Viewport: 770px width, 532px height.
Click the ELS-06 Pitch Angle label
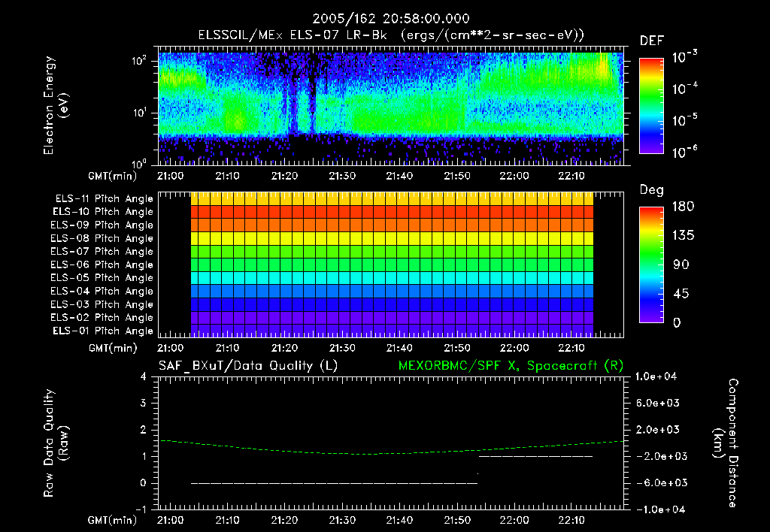point(102,264)
